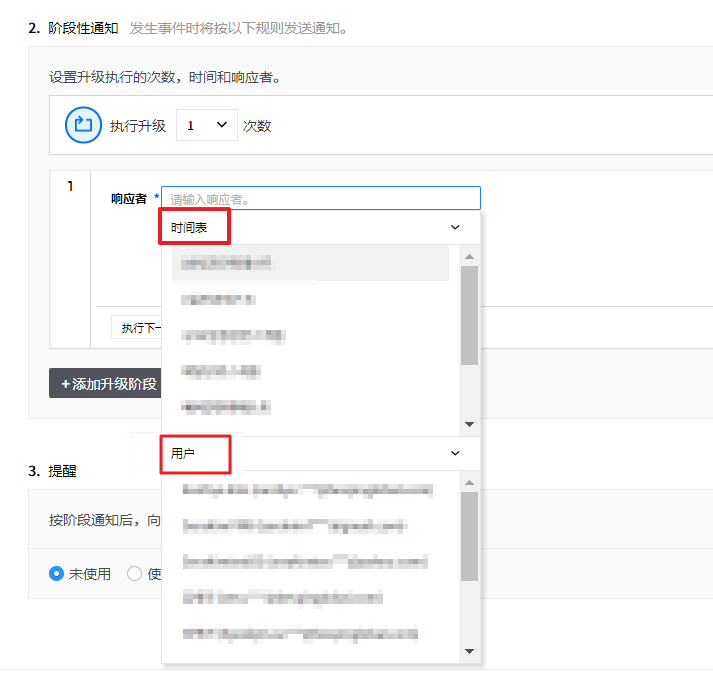Click the scroll-down arrow of the 时间表 list
This screenshot has height=684, width=713.
[469, 425]
